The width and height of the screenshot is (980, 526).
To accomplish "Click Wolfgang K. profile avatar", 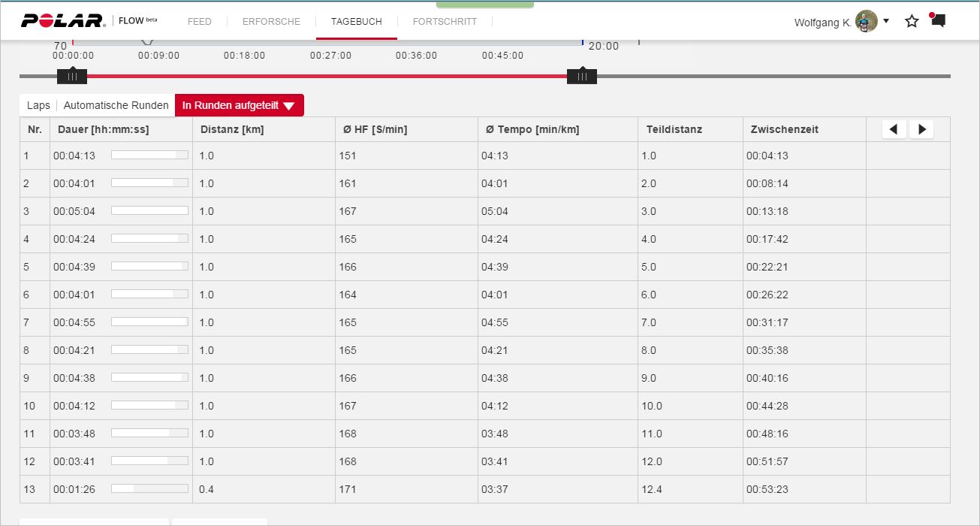I will click(866, 22).
